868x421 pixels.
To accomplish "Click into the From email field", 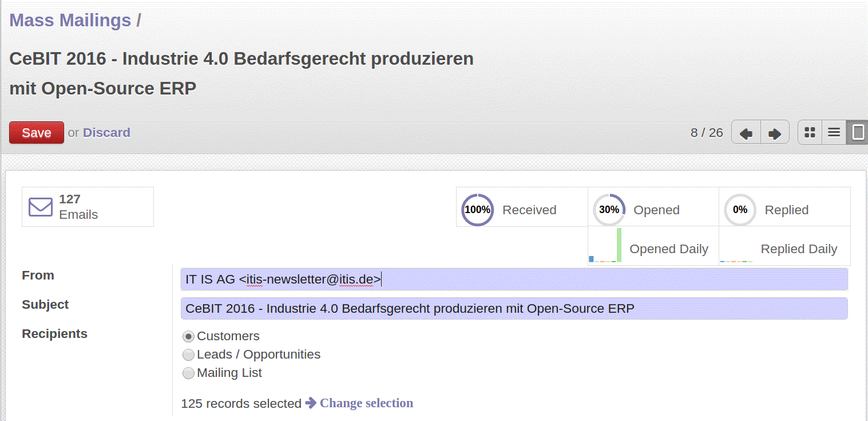I will [x=514, y=280].
